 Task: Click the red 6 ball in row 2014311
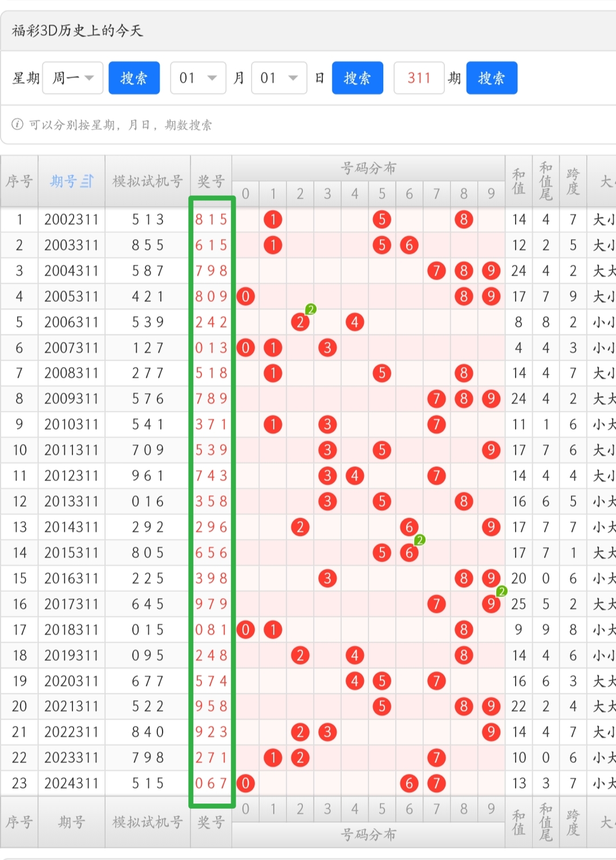point(409,527)
